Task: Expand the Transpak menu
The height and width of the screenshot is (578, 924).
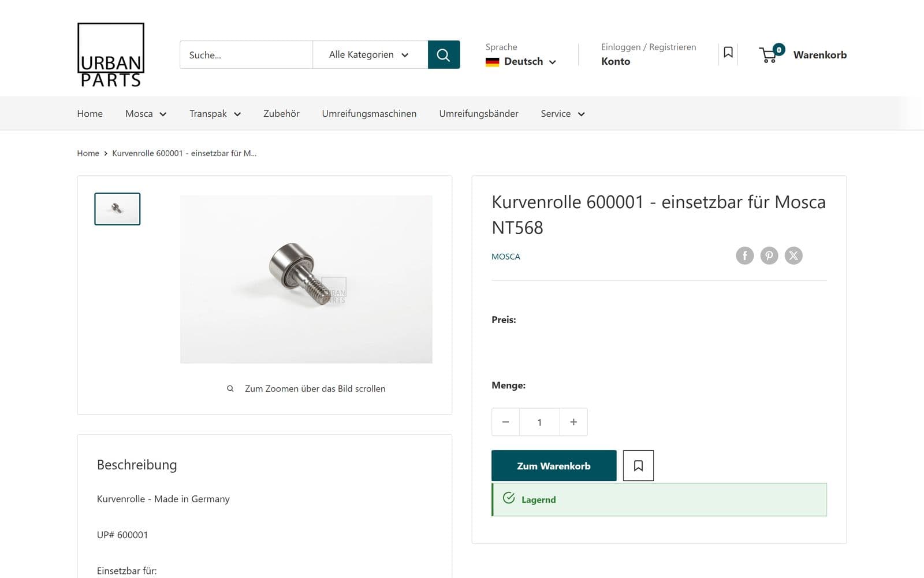Action: click(215, 114)
